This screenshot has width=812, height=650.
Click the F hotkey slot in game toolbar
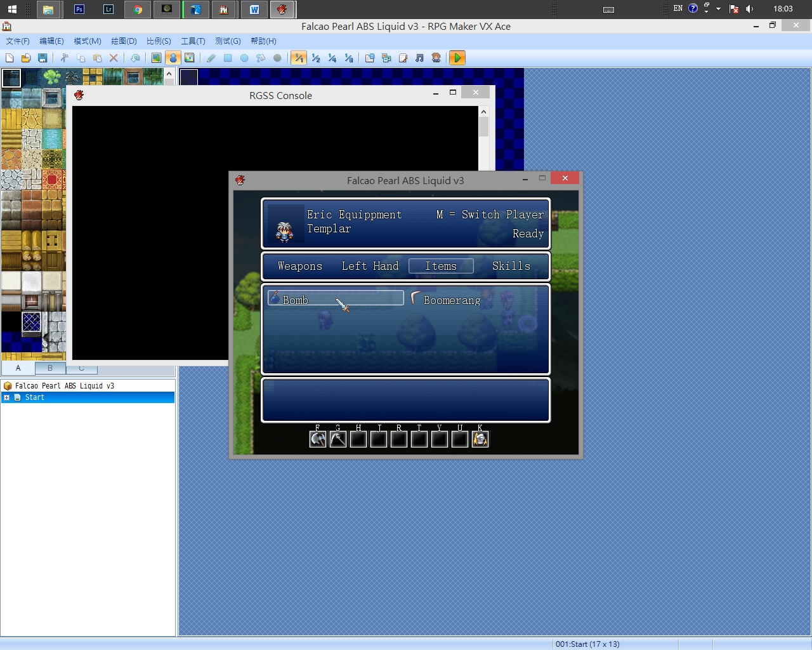(318, 439)
